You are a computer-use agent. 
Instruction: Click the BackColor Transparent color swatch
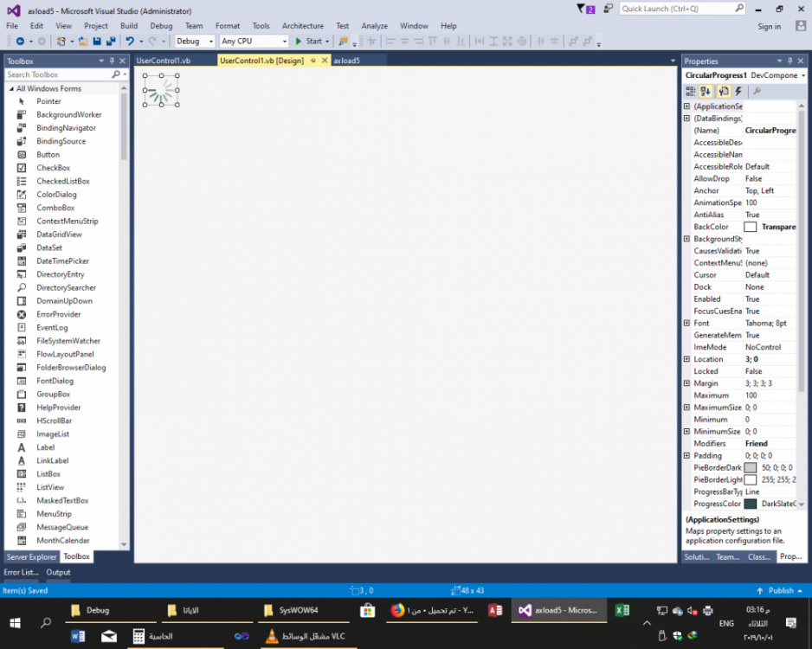click(x=750, y=227)
